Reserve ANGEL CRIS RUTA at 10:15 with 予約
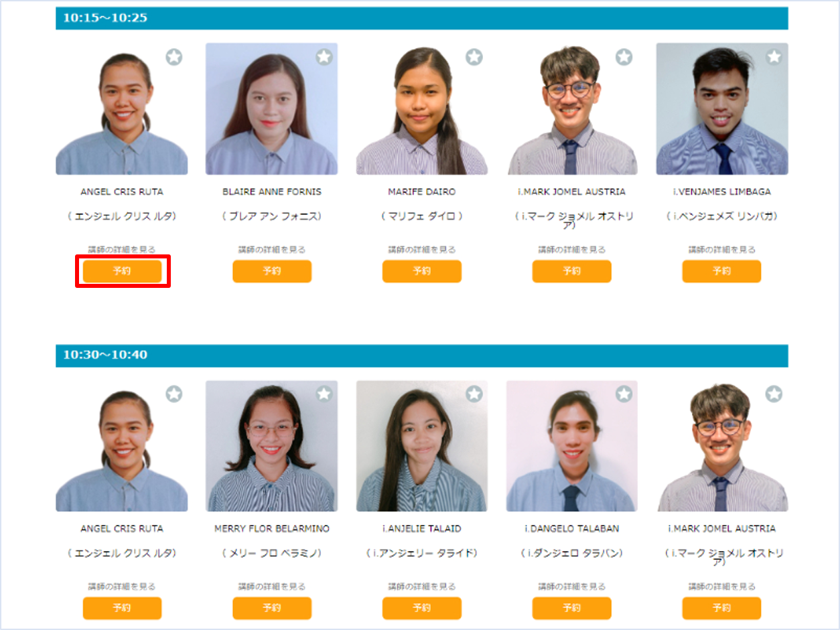 coord(123,271)
